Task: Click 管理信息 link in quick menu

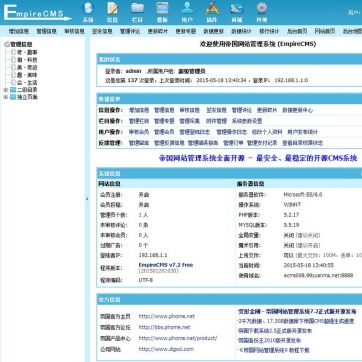Action: coord(164,110)
